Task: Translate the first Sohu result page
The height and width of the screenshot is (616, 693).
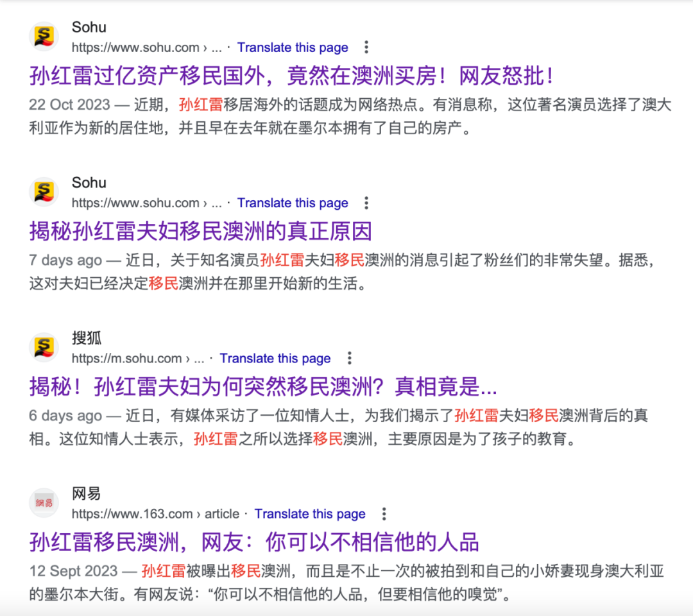Action: coord(293,47)
